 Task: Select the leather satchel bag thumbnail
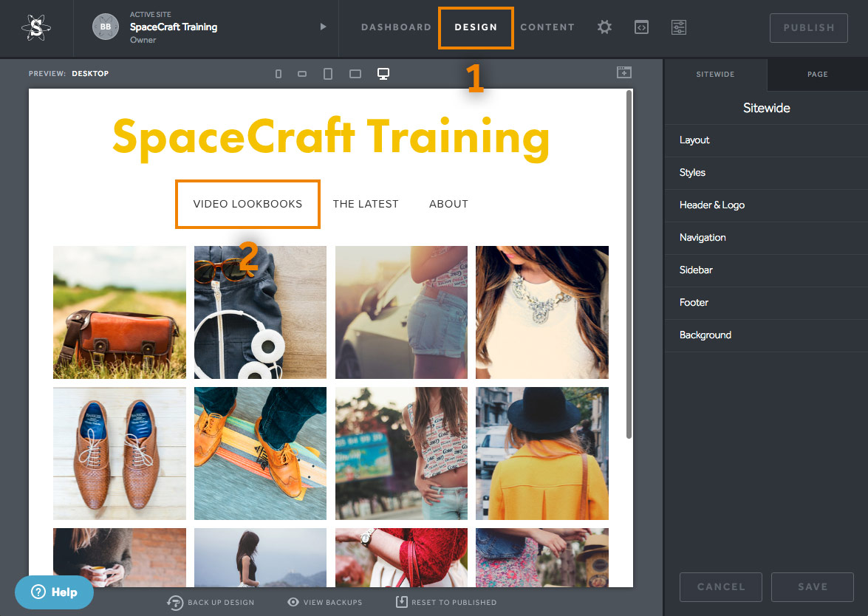pyautogui.click(x=120, y=312)
